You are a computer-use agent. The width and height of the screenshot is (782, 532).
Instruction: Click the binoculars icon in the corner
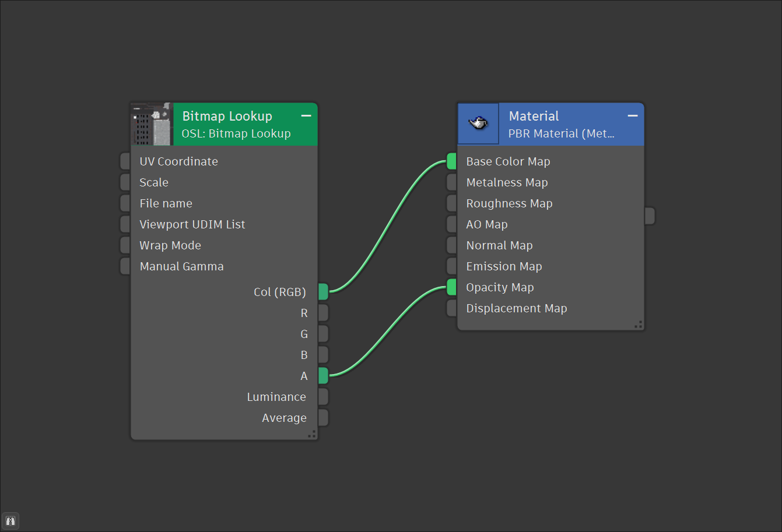coord(10,521)
